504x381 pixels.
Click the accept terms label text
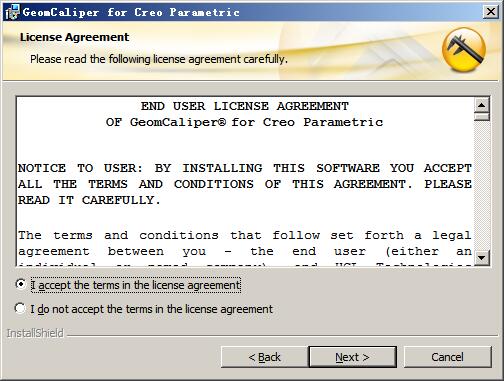pyautogui.click(x=135, y=285)
